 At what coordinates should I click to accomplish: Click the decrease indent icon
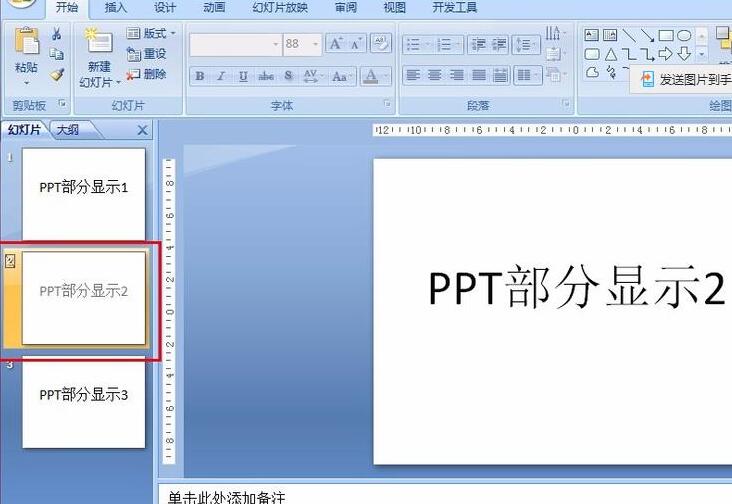[x=478, y=45]
